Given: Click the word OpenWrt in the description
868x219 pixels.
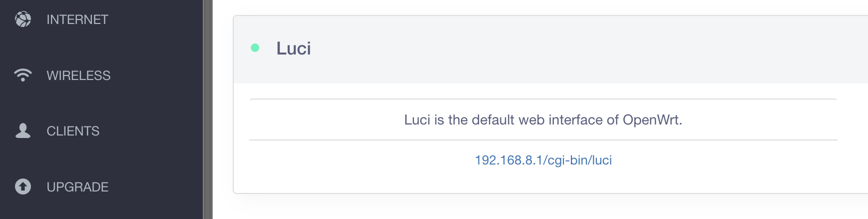Looking at the screenshot, I should tap(652, 120).
